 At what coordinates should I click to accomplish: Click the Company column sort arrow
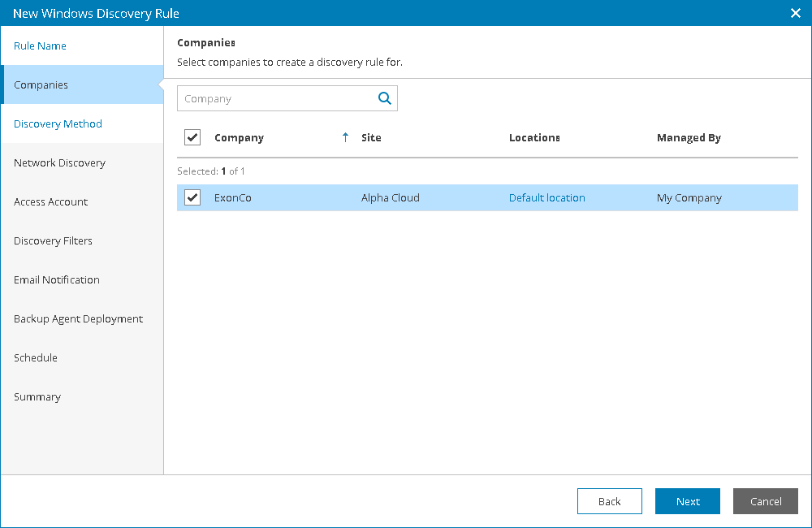(345, 138)
